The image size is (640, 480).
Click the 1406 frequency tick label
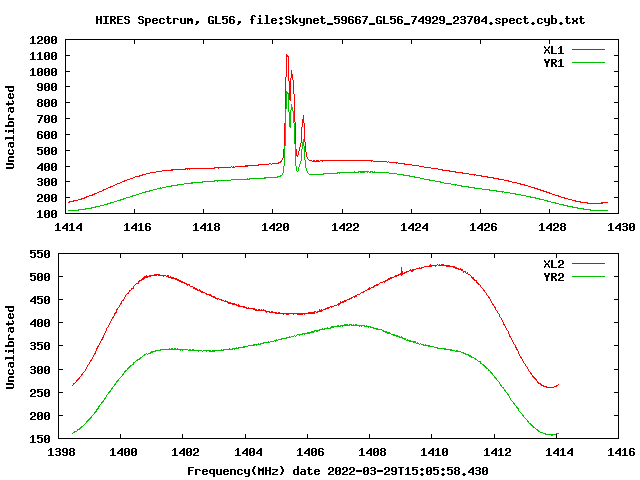coord(310,452)
